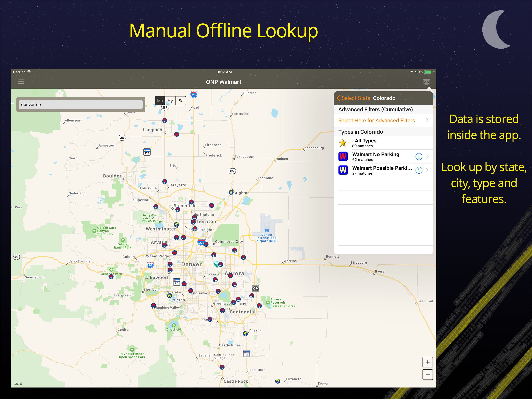Open the Legal link on map
The image size is (532, 399).
(x=18, y=383)
